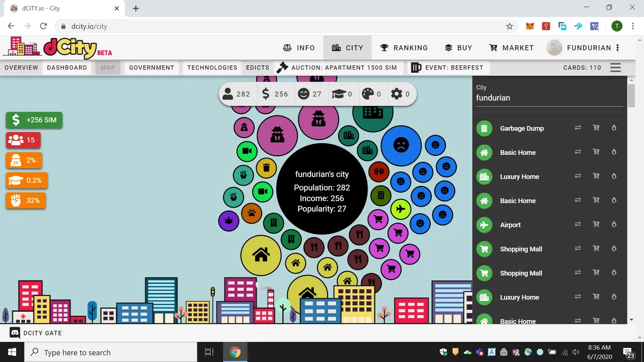Image resolution: width=644 pixels, height=362 pixels.
Task: Open the three-dot menu next to FUNDURIAN
Action: click(x=618, y=48)
